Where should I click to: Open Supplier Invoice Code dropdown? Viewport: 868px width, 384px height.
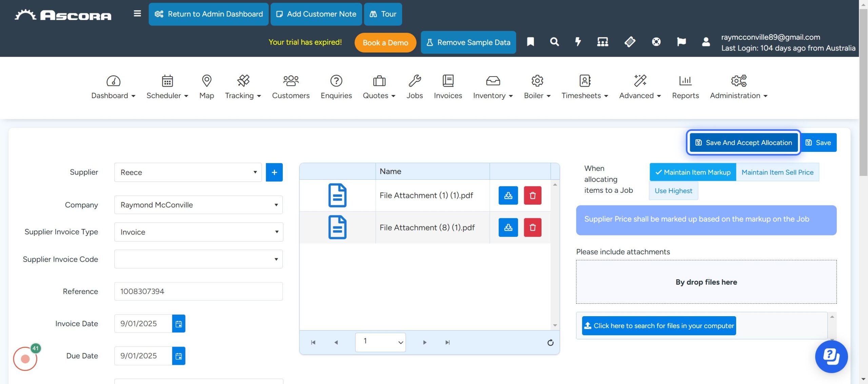coord(198,259)
